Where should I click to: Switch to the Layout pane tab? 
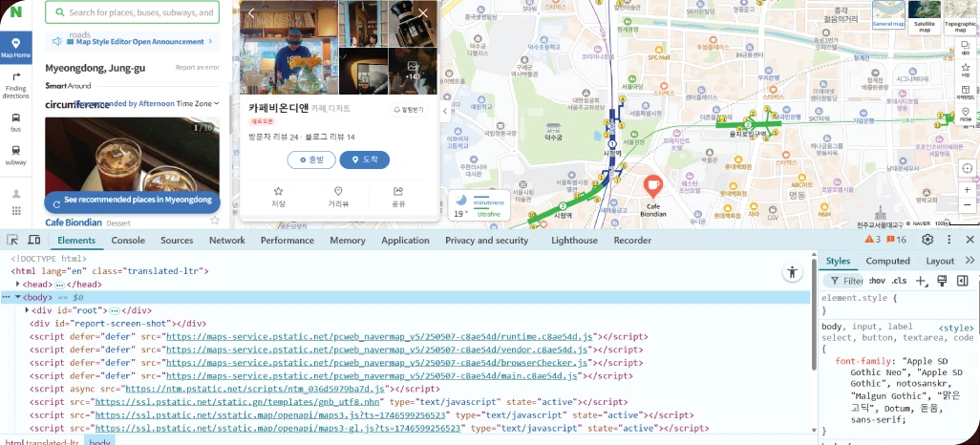[940, 261]
